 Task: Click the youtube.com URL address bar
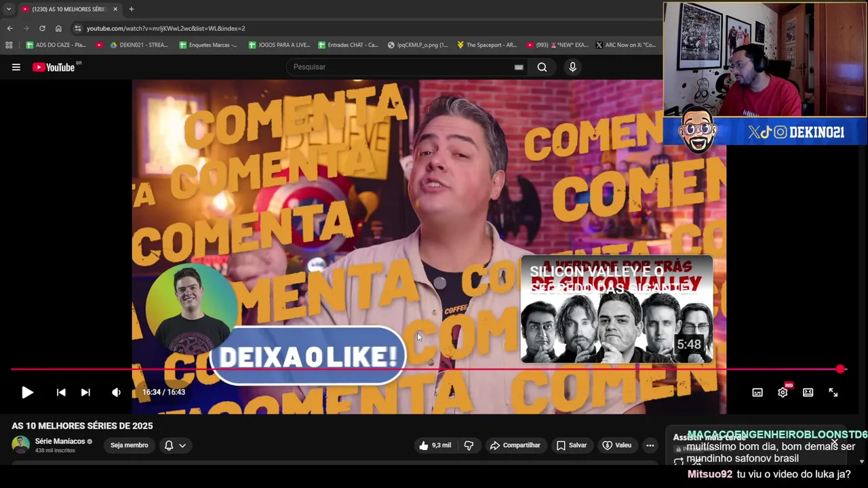(x=165, y=28)
